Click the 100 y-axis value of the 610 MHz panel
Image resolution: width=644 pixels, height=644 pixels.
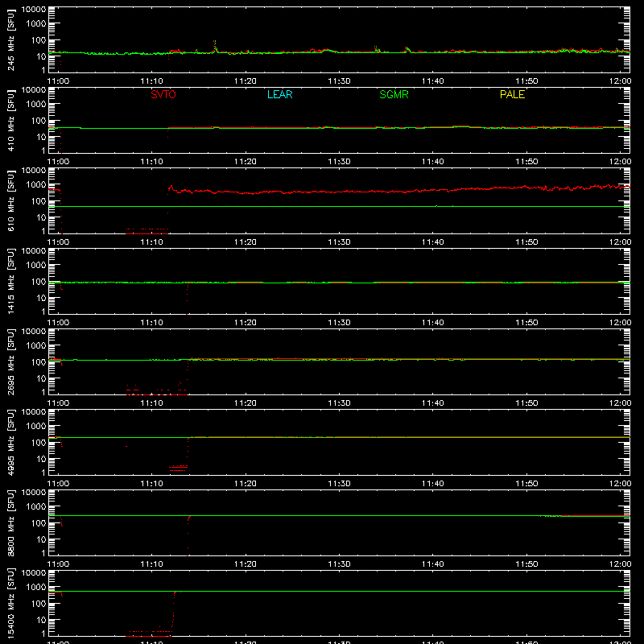point(38,201)
